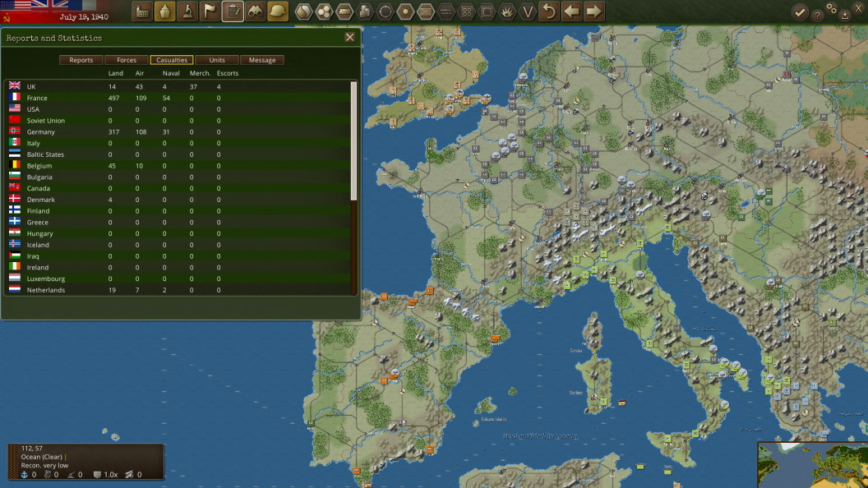Select the 'Netherlands' row
Viewport: 868px width, 488px height.
pyautogui.click(x=178, y=290)
